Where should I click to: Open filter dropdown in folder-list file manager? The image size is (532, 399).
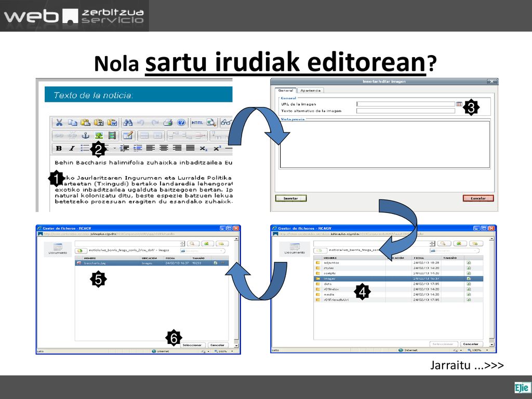[454, 251]
